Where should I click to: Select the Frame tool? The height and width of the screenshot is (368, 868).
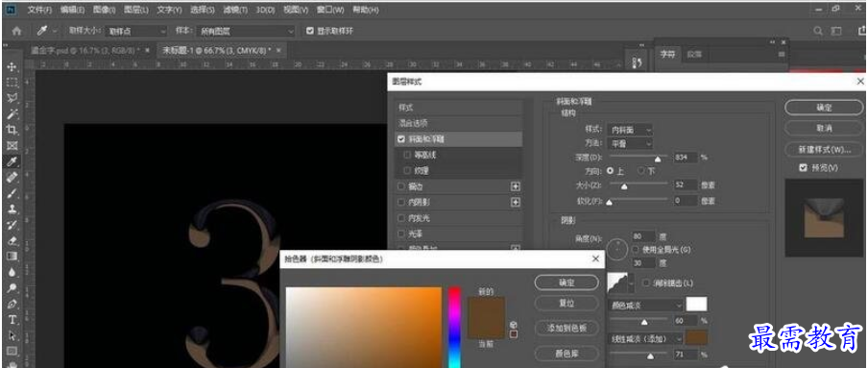pyautogui.click(x=12, y=146)
